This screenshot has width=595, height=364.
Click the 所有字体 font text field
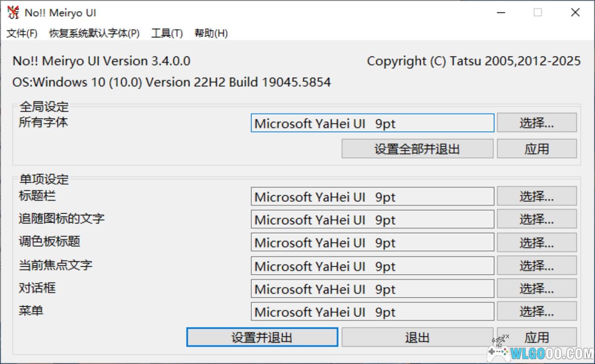[x=372, y=123]
